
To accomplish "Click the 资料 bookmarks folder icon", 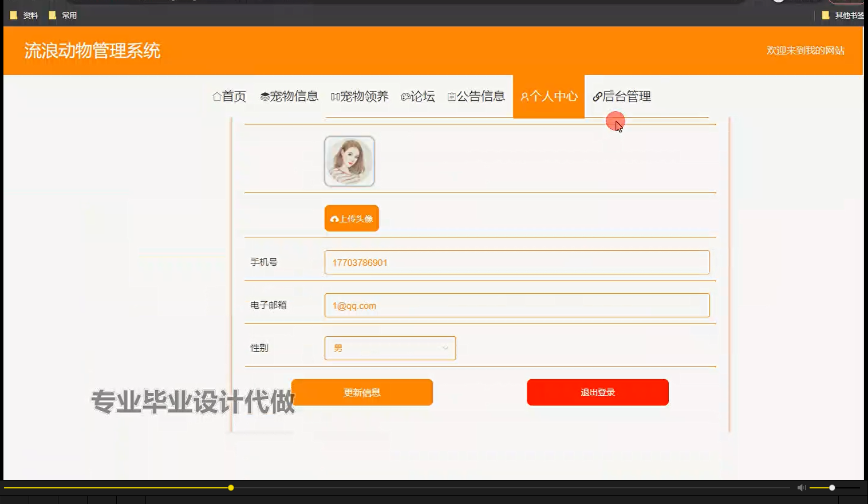I will 14,15.
